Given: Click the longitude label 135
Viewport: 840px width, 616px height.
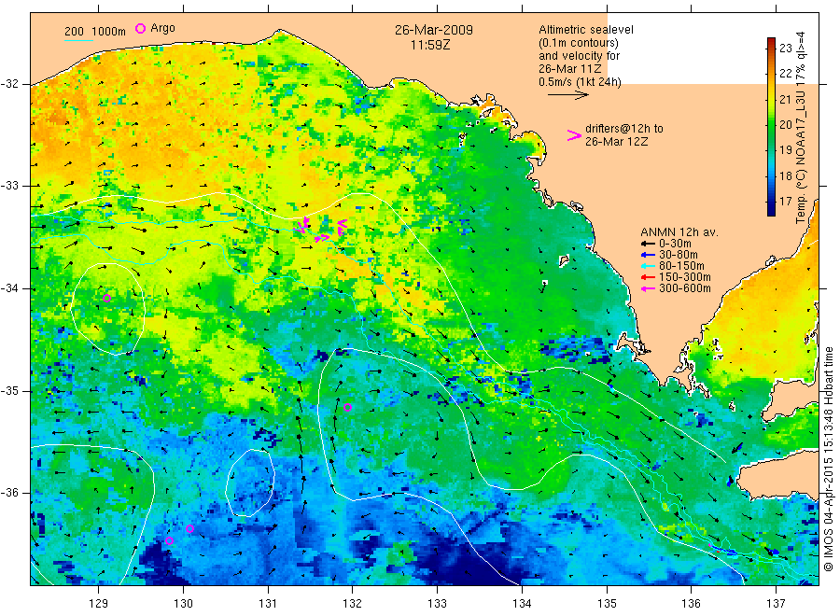Looking at the screenshot, I should tap(607, 604).
